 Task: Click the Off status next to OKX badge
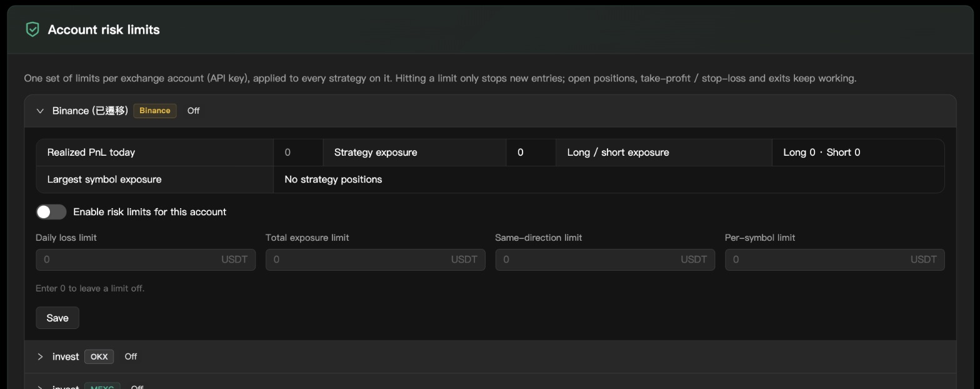(131, 356)
